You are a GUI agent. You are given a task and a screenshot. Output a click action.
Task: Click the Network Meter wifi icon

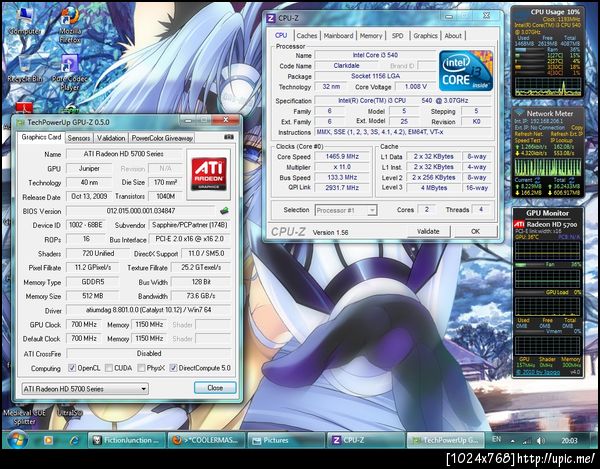519,113
